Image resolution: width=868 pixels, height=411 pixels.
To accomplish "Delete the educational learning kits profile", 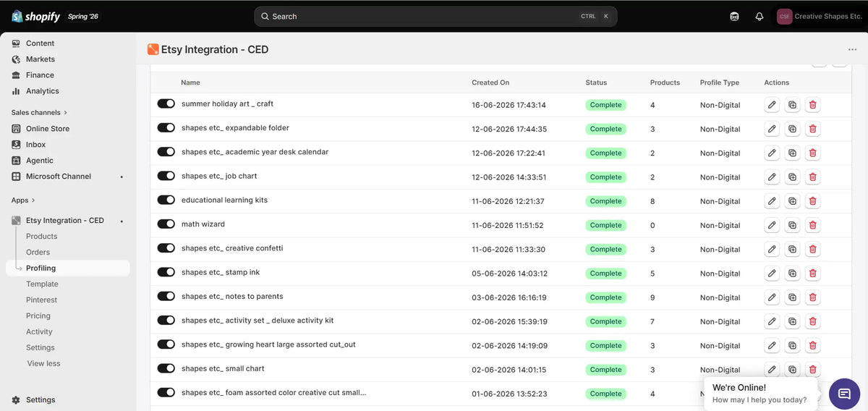I will 812,201.
